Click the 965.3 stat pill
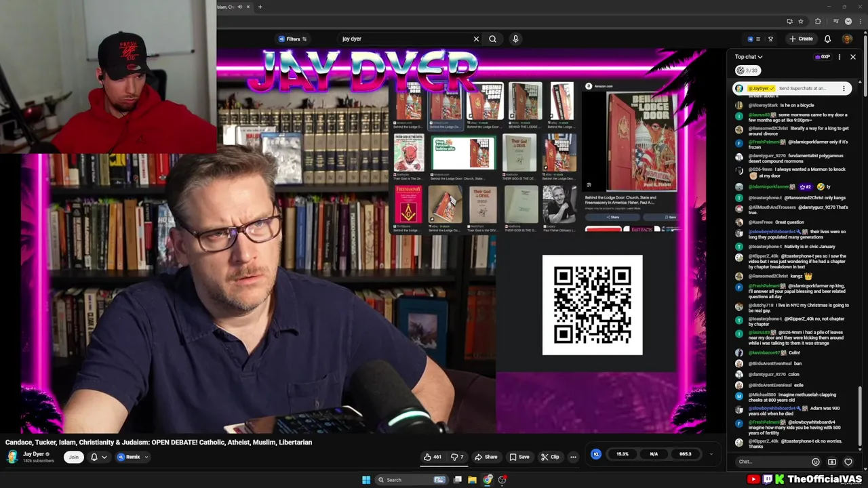Viewport: 868px width, 488px height. click(x=685, y=454)
